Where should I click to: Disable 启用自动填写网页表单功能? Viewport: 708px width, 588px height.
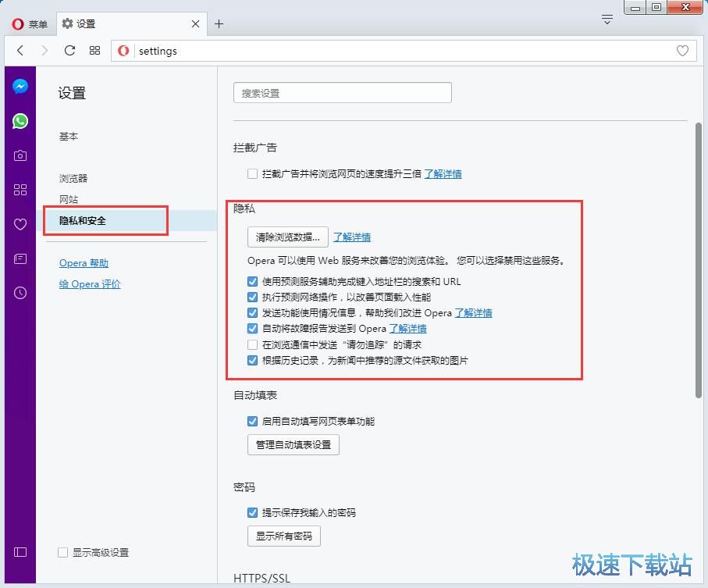tap(252, 422)
